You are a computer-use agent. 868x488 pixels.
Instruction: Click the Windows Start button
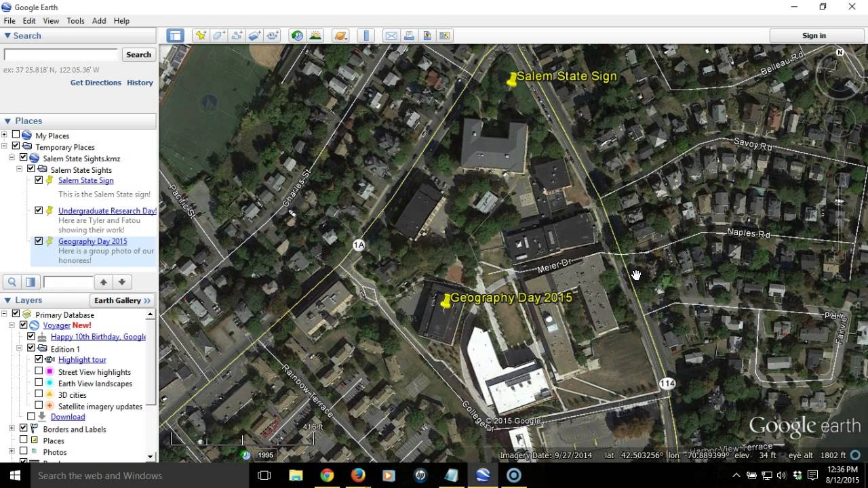(x=15, y=476)
